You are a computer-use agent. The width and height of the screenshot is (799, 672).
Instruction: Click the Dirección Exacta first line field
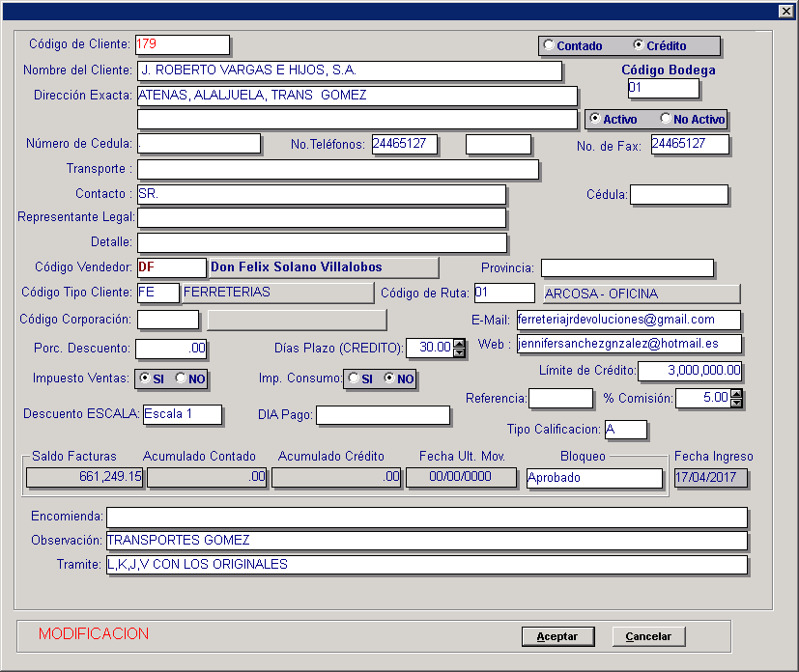click(357, 96)
